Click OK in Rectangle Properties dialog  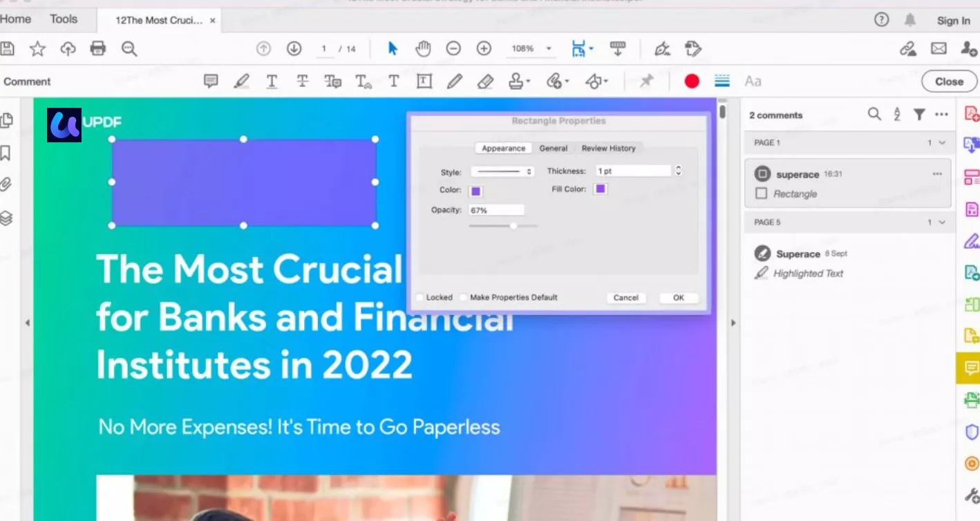tap(677, 297)
